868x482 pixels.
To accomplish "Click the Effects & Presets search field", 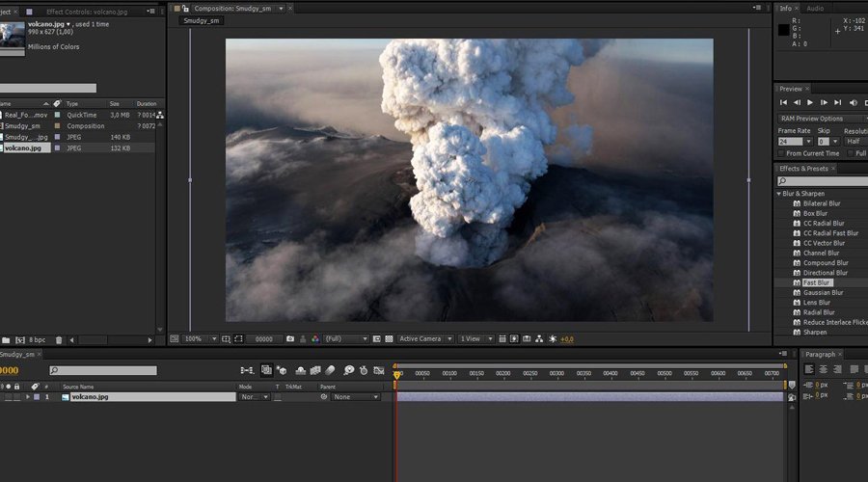I will click(x=823, y=181).
